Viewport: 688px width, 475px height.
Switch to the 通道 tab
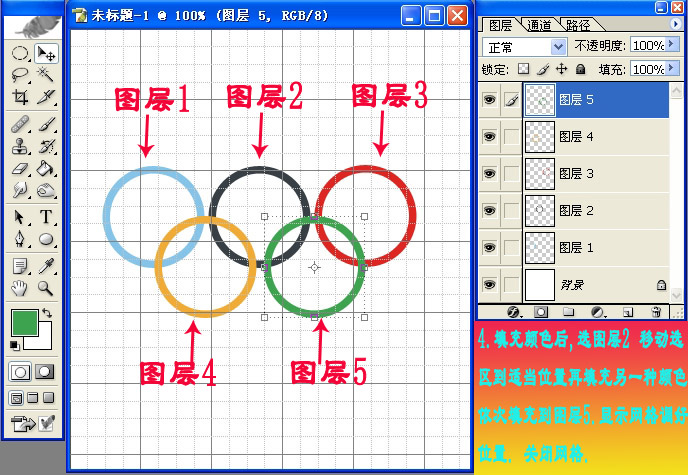[x=539, y=25]
